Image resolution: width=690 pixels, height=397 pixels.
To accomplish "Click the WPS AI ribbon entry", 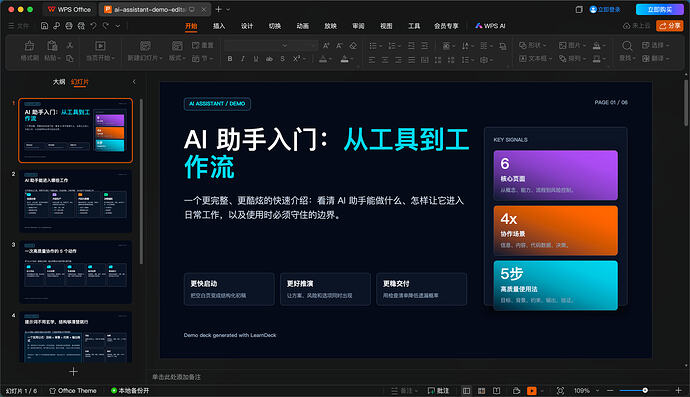I will [x=490, y=26].
